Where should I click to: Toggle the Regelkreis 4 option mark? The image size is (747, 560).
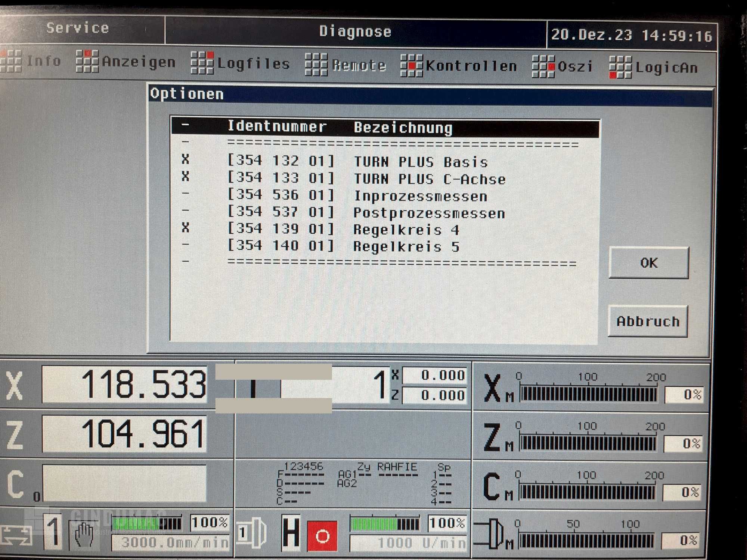(x=185, y=228)
